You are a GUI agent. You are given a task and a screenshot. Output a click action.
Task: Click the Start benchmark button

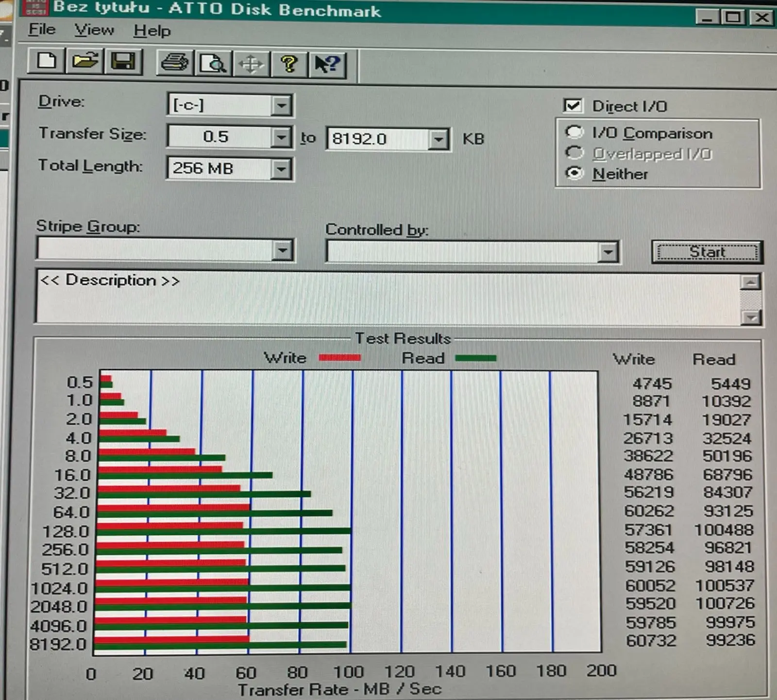coord(707,252)
